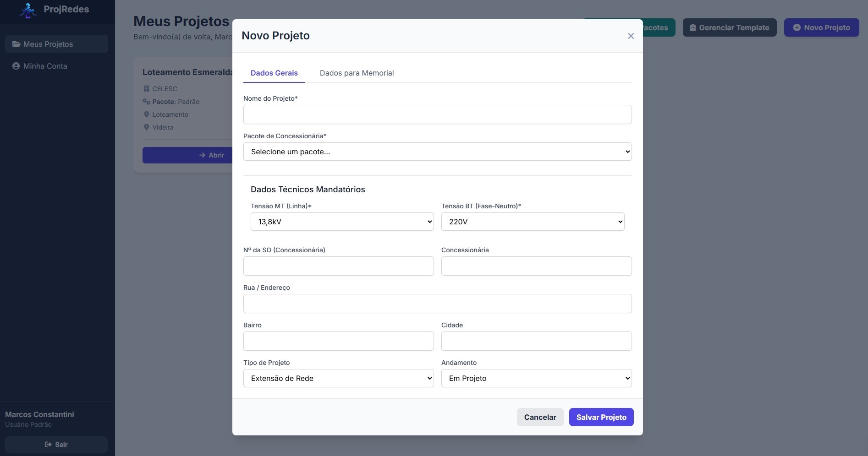Screen dimensions: 868x456
Task: Open the Pacote de Concessionária dropdown
Action: pos(437,152)
